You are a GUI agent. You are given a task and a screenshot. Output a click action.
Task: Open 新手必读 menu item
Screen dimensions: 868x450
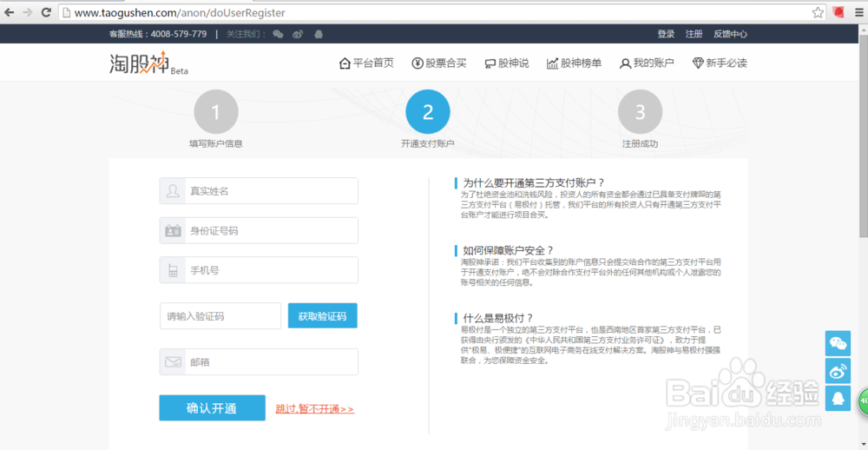720,63
